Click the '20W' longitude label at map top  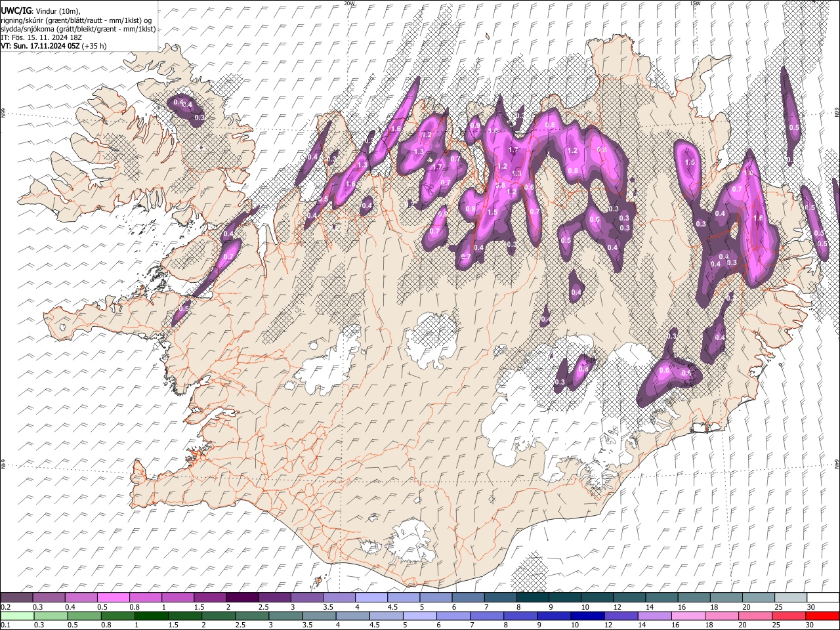[x=348, y=3]
